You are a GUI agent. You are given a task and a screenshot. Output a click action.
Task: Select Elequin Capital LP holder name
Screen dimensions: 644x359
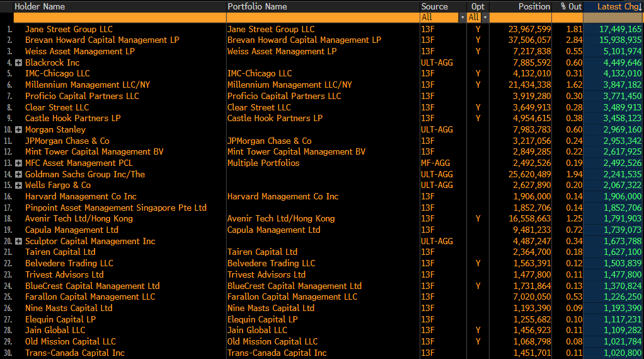click(60, 319)
